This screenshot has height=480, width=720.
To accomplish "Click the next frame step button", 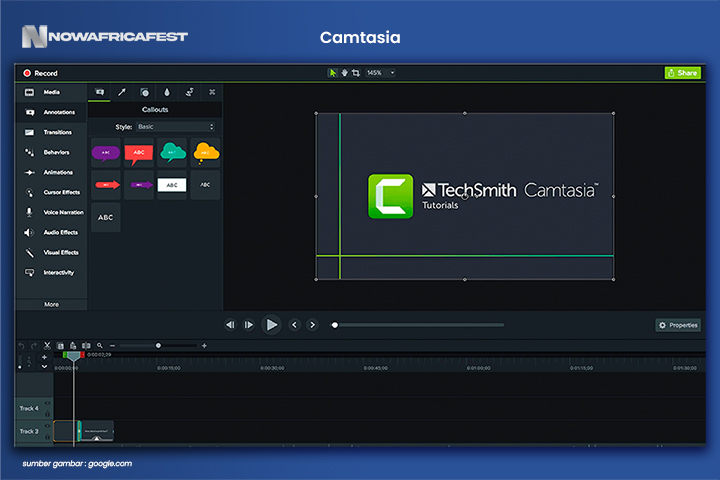I will [x=248, y=325].
